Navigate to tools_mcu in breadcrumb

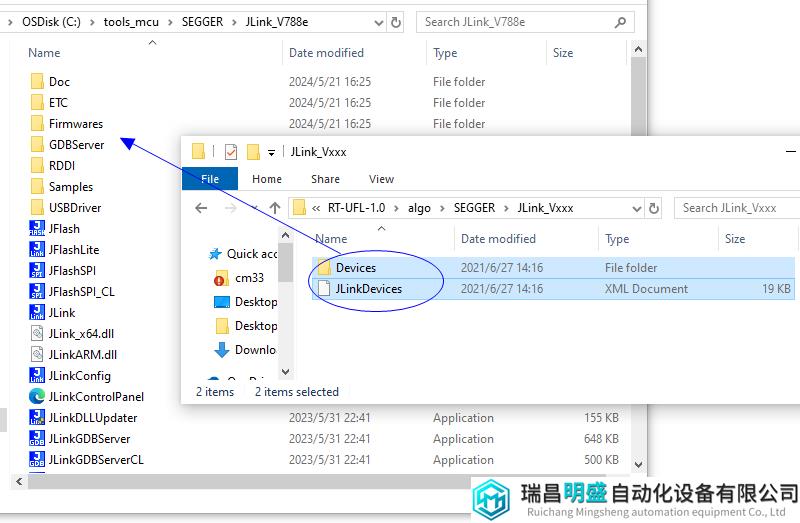tap(131, 22)
